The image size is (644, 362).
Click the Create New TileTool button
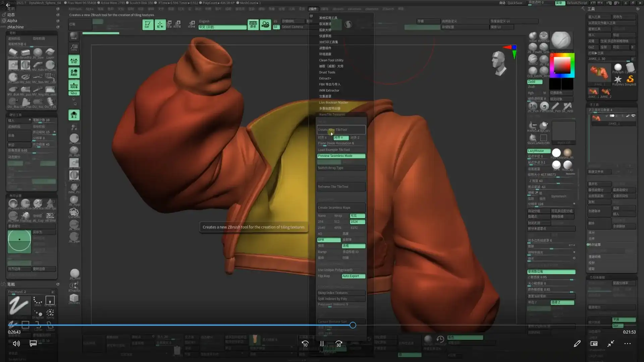[341, 130]
